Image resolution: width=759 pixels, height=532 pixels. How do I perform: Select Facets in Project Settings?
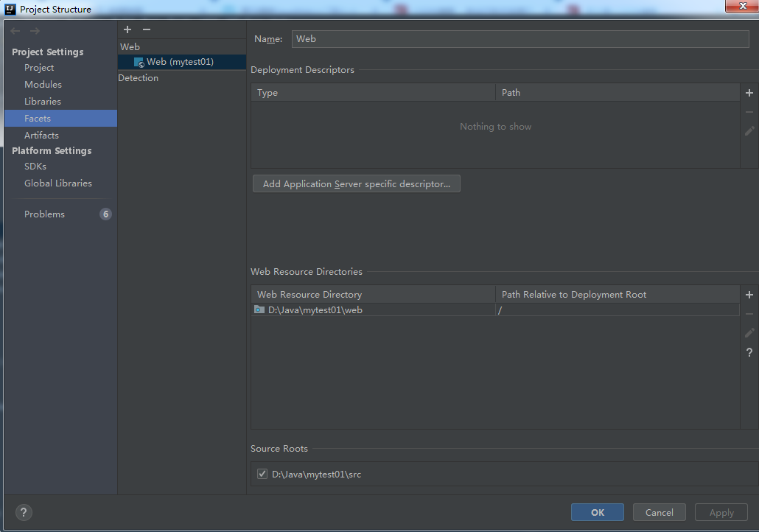[x=61, y=118]
